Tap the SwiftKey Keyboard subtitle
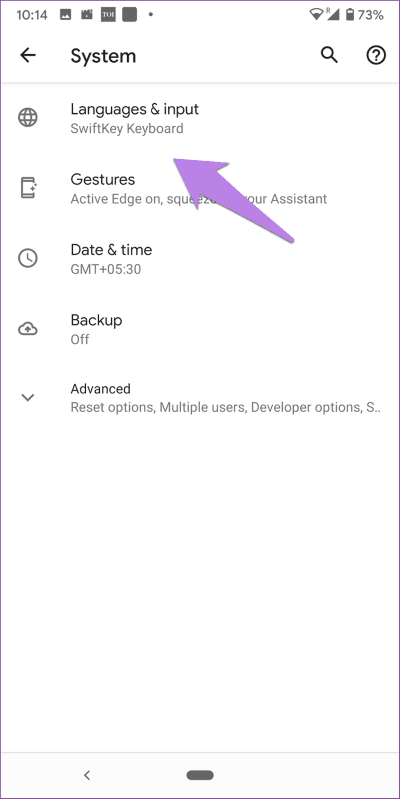The image size is (400, 799). [x=127, y=128]
